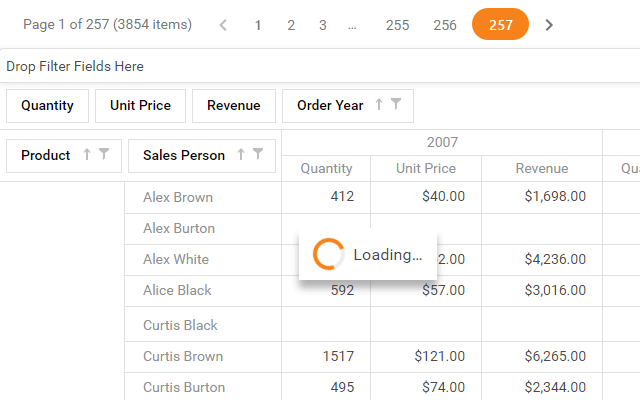This screenshot has width=640, height=400.
Task: Click sort arrow on Product field
Action: click(87, 155)
